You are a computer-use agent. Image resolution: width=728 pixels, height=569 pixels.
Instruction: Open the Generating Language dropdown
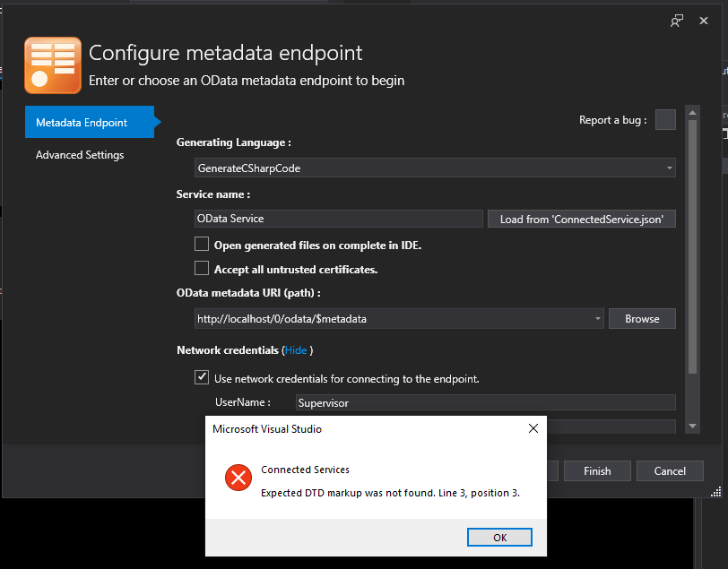pos(435,168)
